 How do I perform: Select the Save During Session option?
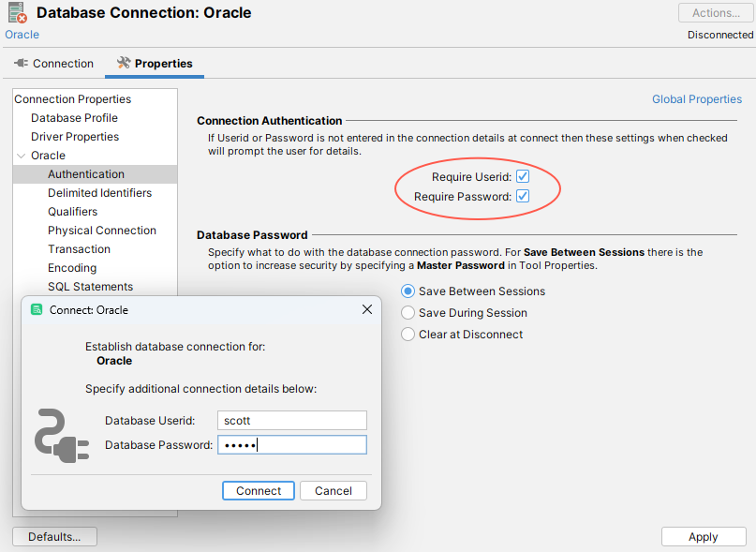pyautogui.click(x=408, y=312)
